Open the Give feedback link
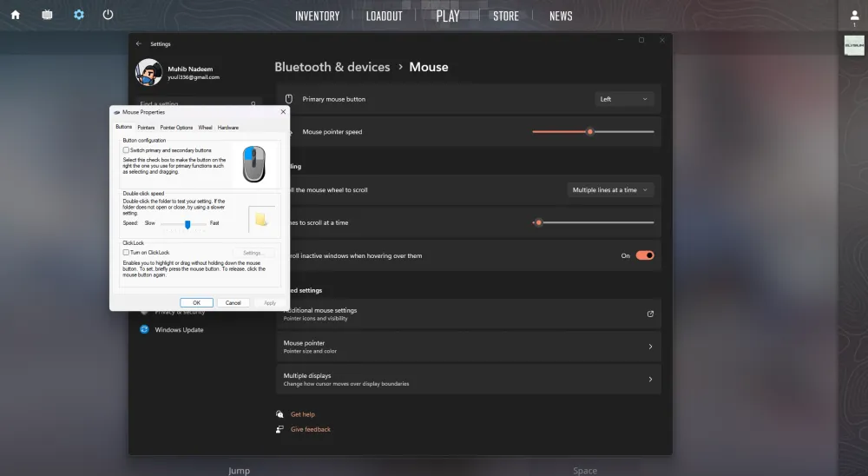This screenshot has height=476, width=868. 311,429
